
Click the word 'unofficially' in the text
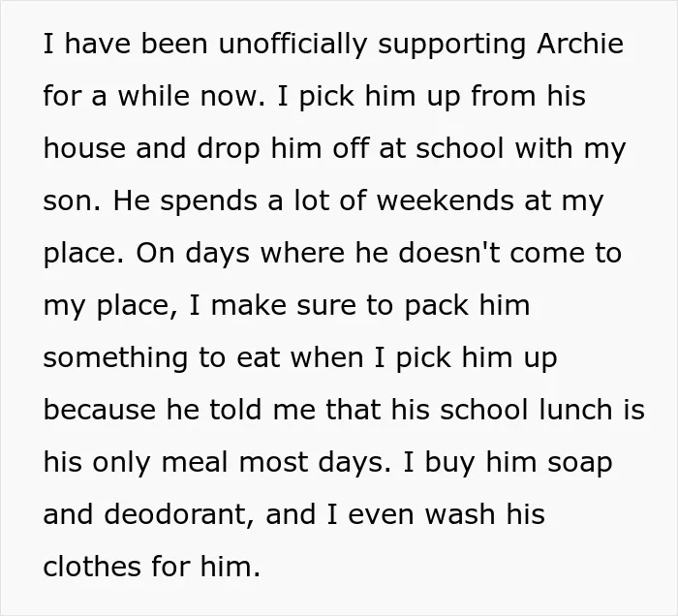(293, 46)
